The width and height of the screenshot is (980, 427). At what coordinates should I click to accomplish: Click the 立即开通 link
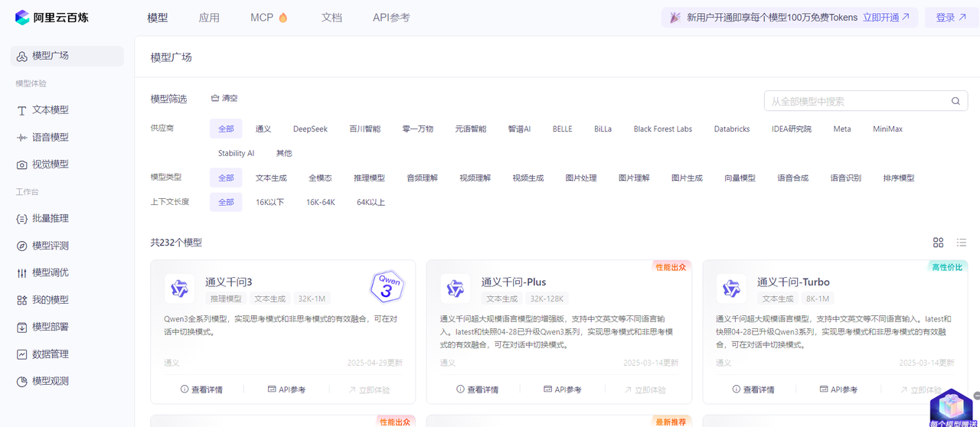(886, 18)
